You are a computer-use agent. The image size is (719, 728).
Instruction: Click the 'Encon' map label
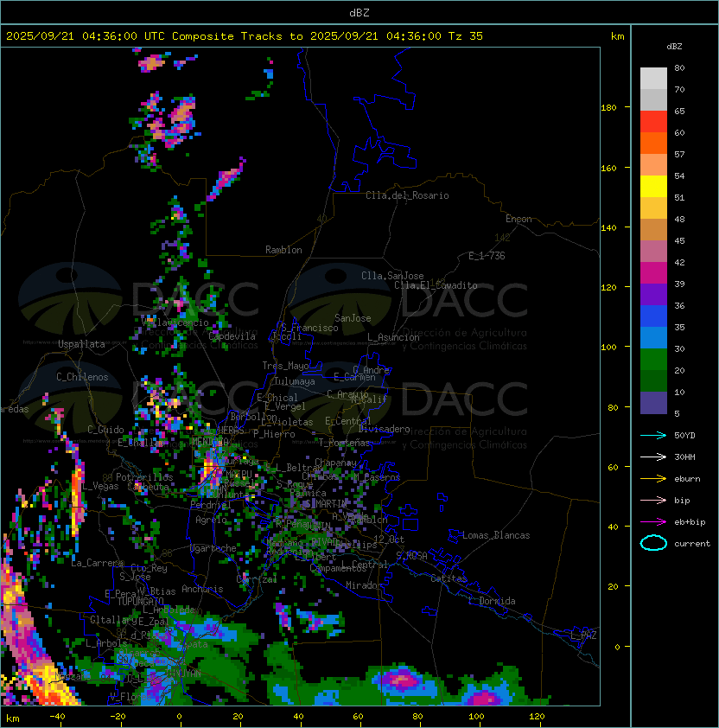point(519,219)
